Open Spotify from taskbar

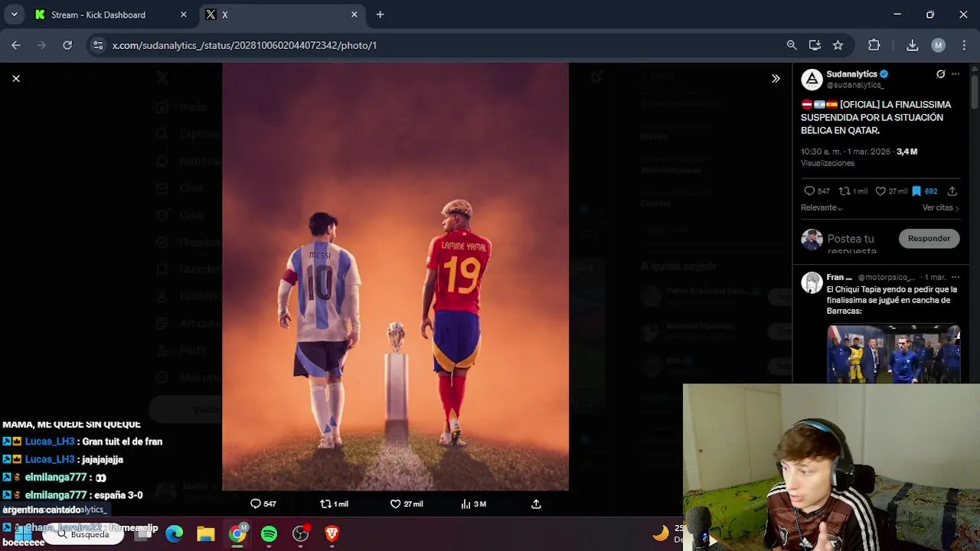269,533
